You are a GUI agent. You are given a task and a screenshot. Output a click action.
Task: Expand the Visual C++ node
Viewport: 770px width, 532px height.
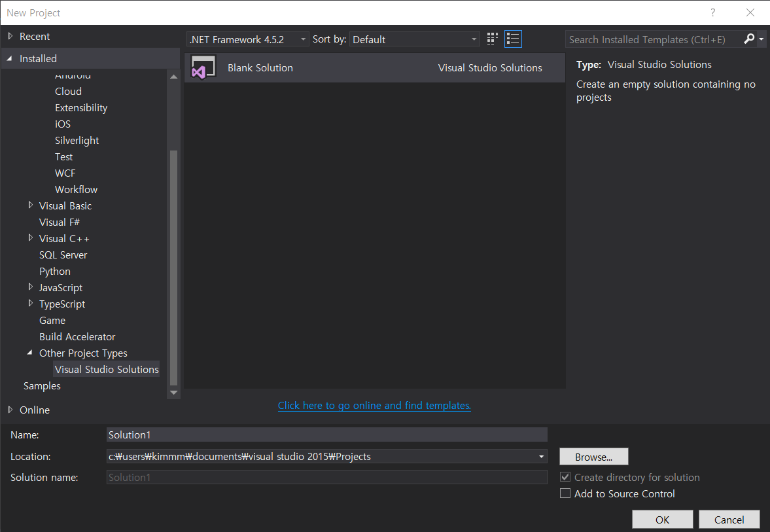(x=31, y=238)
